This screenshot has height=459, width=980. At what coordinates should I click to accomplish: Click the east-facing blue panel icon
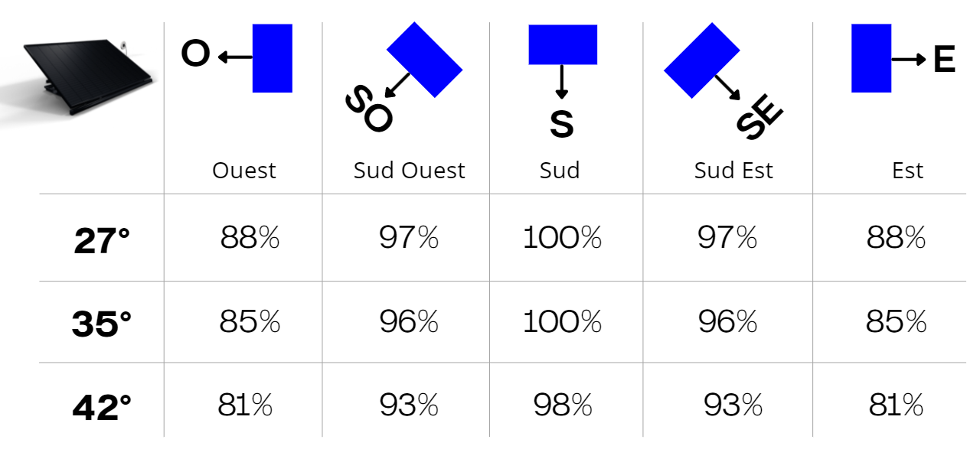click(871, 58)
